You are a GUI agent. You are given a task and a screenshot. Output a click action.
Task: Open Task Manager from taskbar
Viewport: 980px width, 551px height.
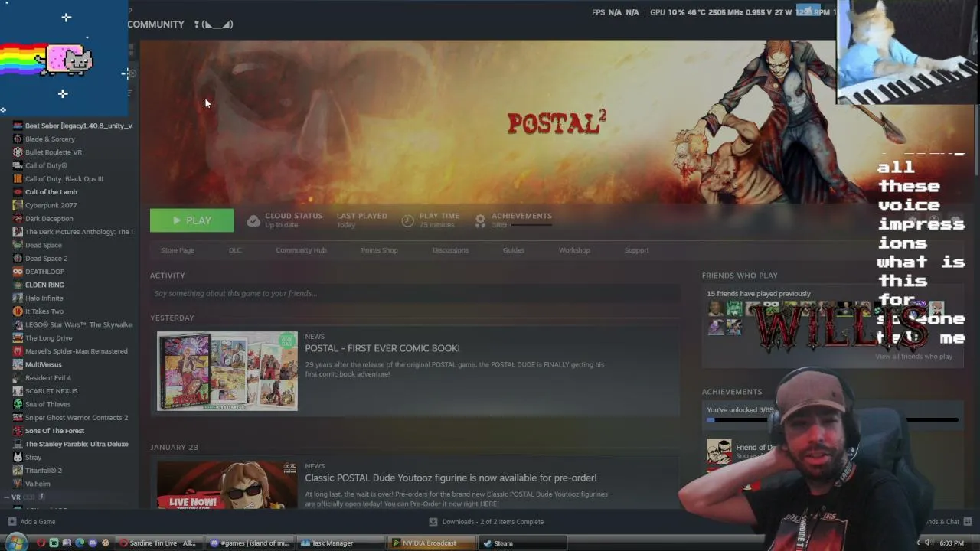(x=341, y=543)
